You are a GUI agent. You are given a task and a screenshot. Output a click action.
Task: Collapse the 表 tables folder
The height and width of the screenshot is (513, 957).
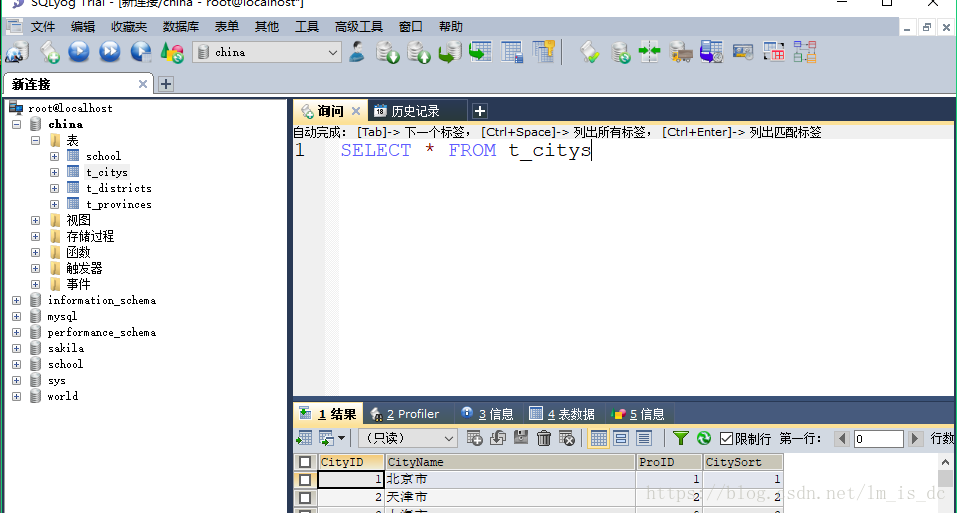pyautogui.click(x=35, y=140)
